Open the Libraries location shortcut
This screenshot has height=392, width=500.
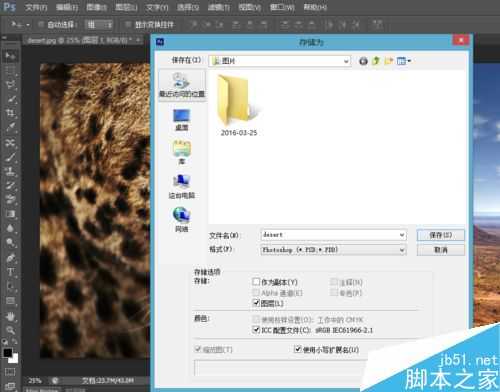pos(182,153)
